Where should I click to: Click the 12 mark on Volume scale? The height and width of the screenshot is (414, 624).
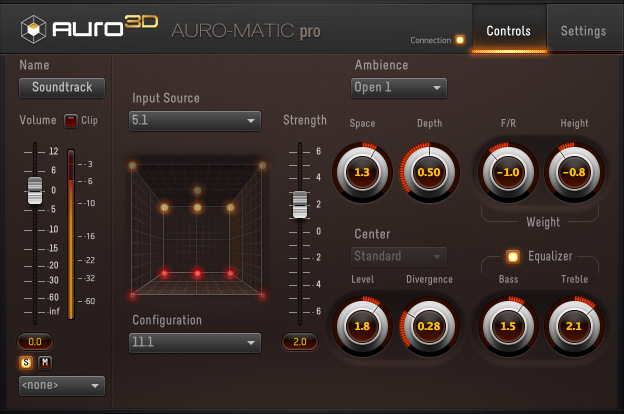(x=53, y=151)
